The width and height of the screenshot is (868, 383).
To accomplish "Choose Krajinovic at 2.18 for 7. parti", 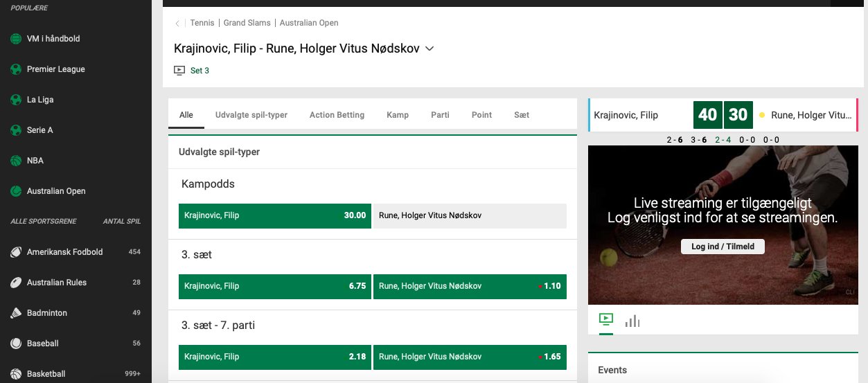I will (x=275, y=357).
